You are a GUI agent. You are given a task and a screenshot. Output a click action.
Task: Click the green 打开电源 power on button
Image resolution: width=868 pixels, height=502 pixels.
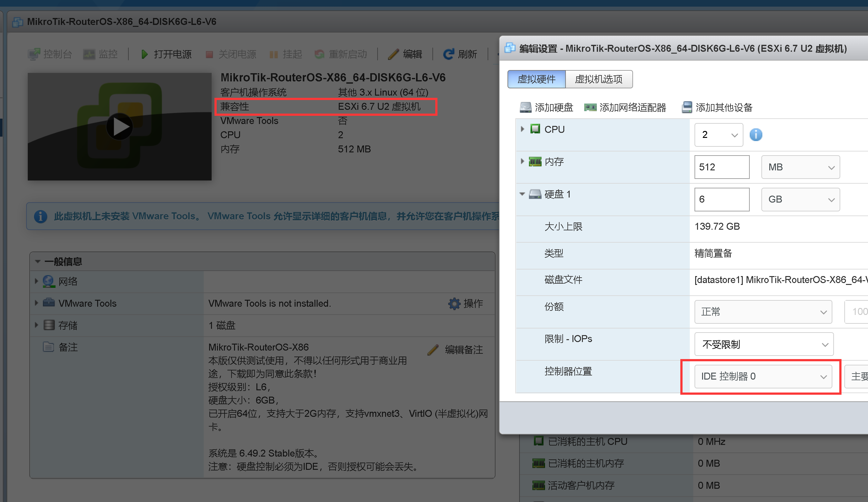coord(166,54)
